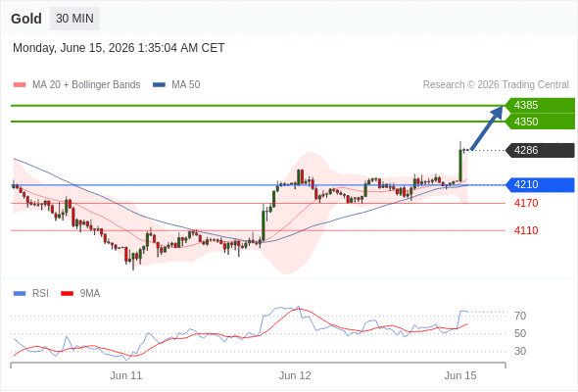Select the 4350 green target label
The width and height of the screenshot is (578, 392).
pos(540,122)
